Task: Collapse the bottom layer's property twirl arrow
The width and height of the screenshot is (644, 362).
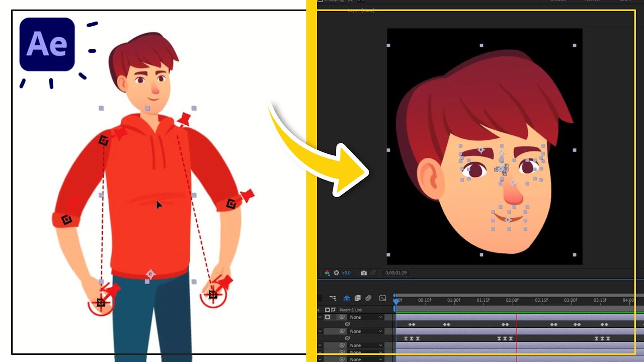Action: tap(320, 359)
